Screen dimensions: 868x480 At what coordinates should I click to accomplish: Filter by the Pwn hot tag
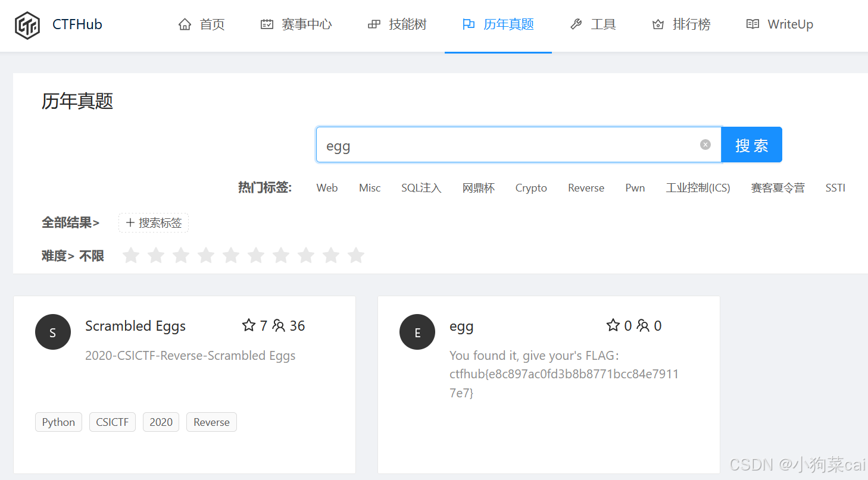(635, 188)
